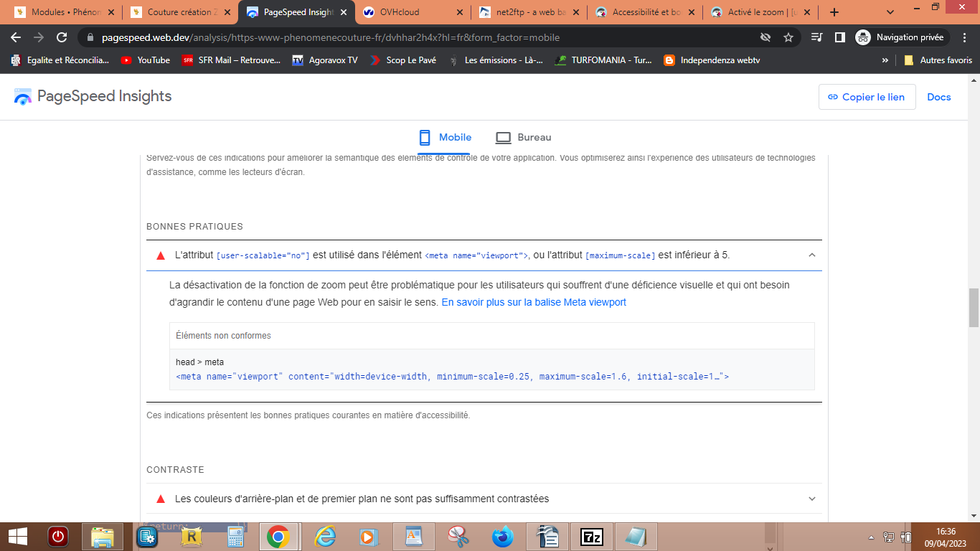Reload the page using the refresh icon
Viewport: 980px width, 551px height.
coord(62,37)
